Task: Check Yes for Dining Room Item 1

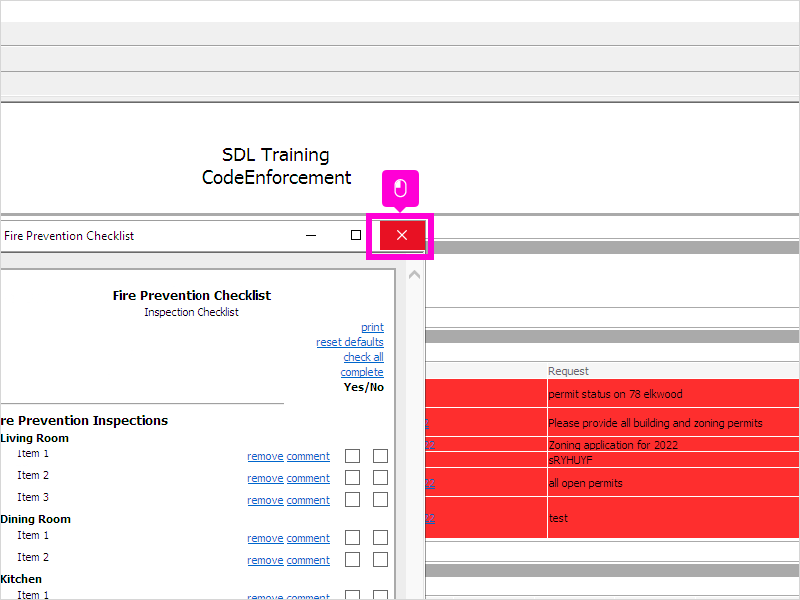Action: pyautogui.click(x=353, y=537)
